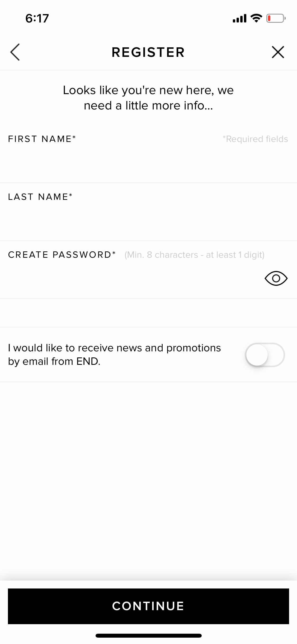Image resolution: width=297 pixels, height=644 pixels.
Task: Tap the LAST NAME* label
Action: click(40, 197)
